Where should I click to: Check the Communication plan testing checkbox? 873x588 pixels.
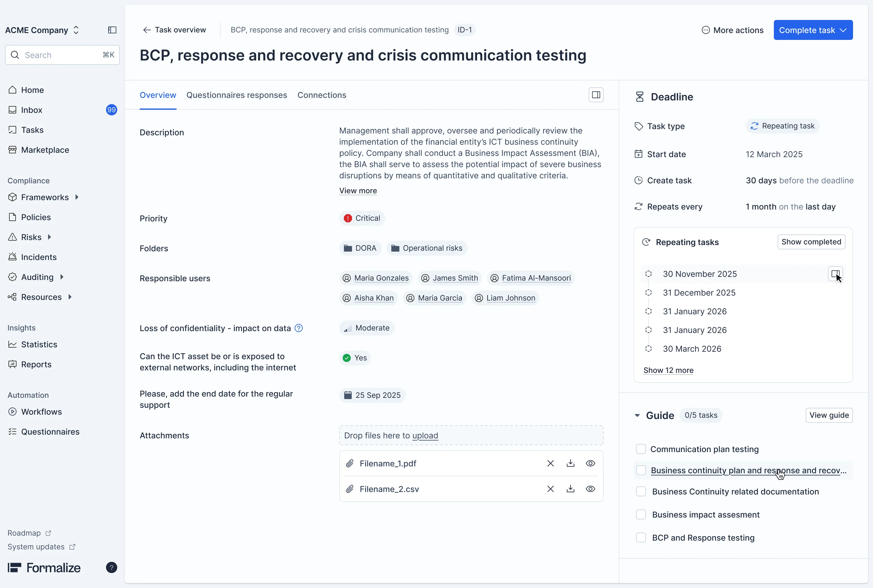tap(641, 449)
